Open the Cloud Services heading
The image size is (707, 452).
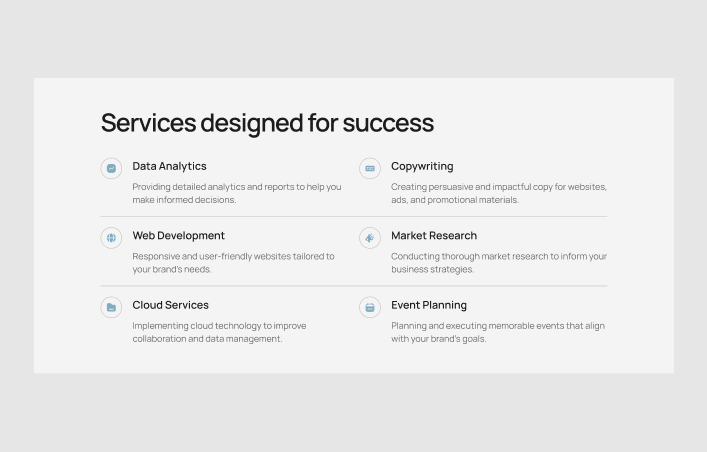[x=170, y=305]
